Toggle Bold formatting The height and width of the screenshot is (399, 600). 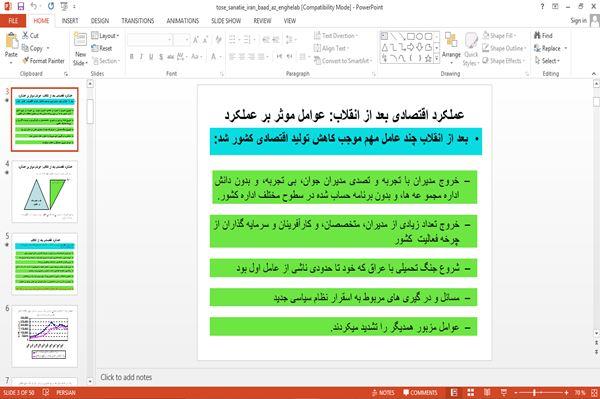132,57
